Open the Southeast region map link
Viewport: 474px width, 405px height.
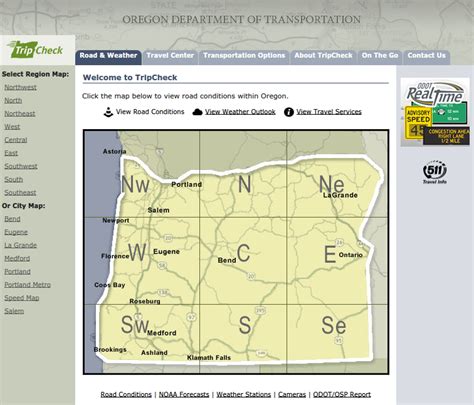pyautogui.click(x=20, y=193)
